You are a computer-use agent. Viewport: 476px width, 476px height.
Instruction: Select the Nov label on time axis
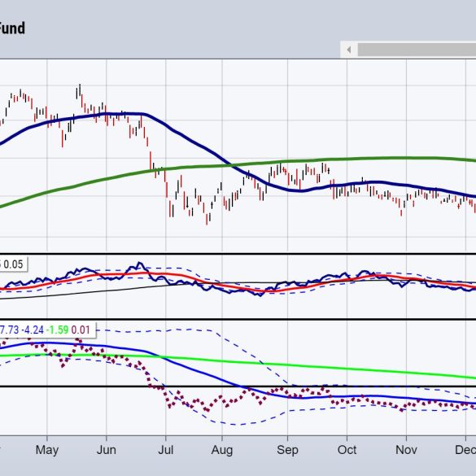(406, 450)
